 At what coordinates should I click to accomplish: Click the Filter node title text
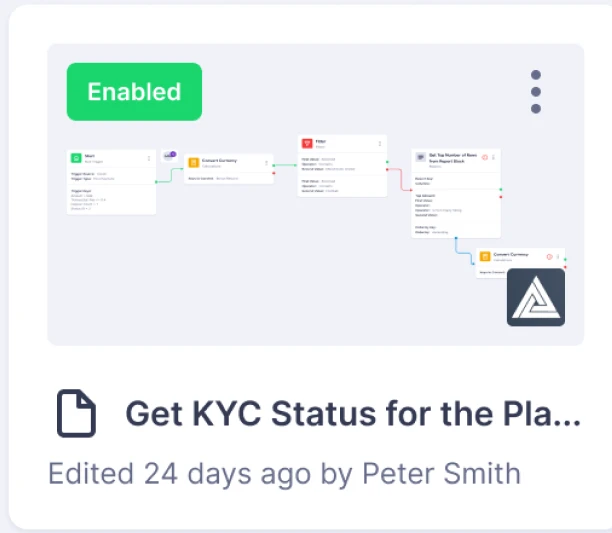(x=321, y=142)
